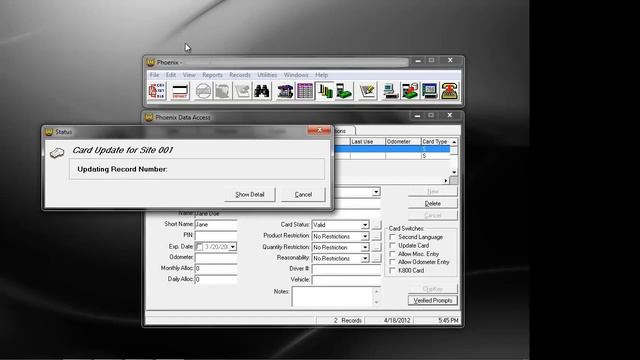The height and width of the screenshot is (360, 640).
Task: Open the Reports menu
Action: click(212, 75)
